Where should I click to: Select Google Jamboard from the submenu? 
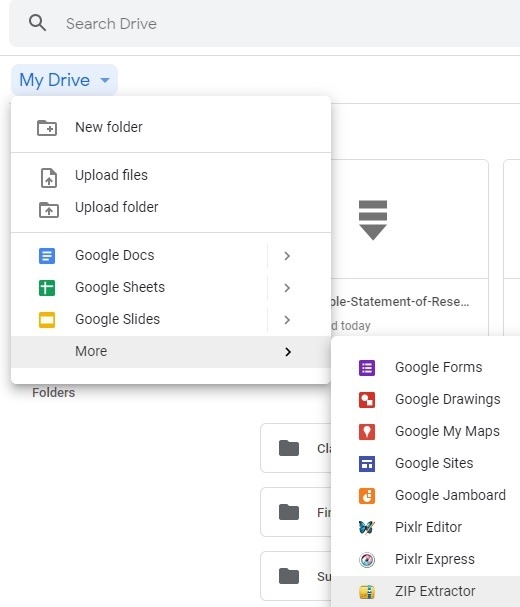click(x=426, y=496)
